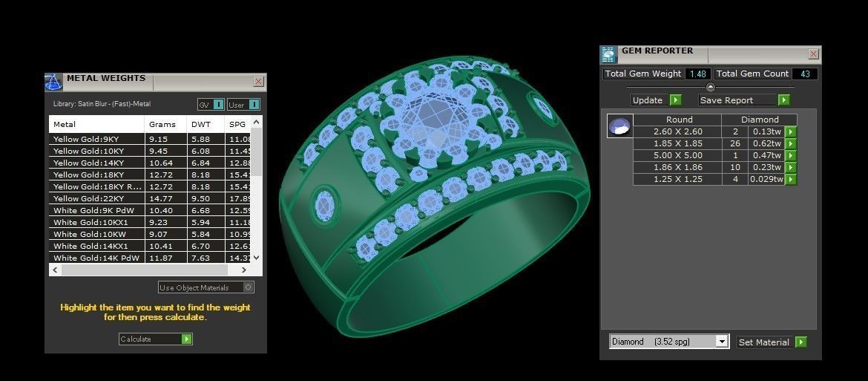The height and width of the screenshot is (381, 868).
Task: Click the Round column header in gem table
Action: [x=677, y=120]
